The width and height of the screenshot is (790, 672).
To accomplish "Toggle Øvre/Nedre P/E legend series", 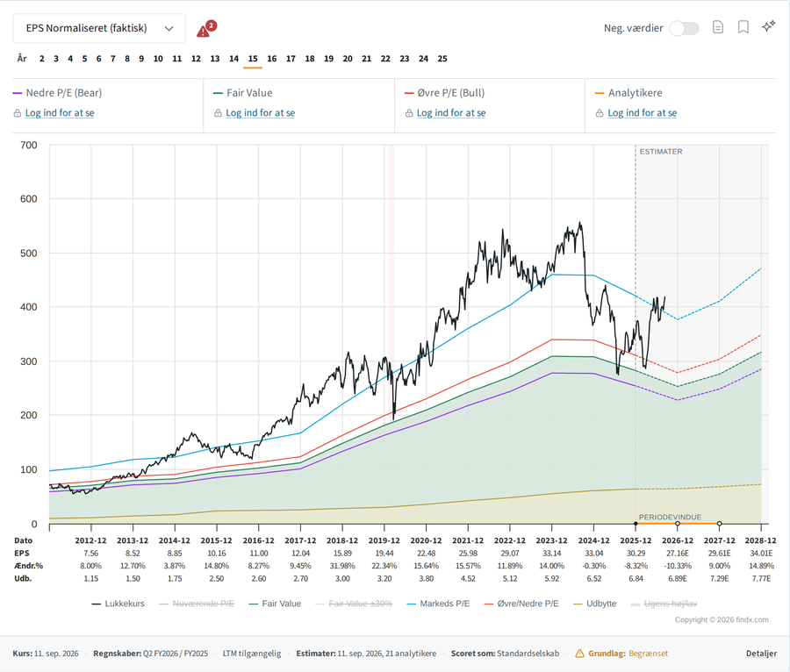I will [x=521, y=604].
